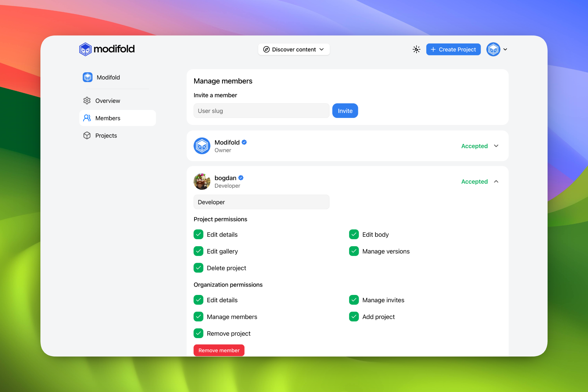The height and width of the screenshot is (392, 588).
Task: Toggle the Manage versions checkbox
Action: click(354, 251)
